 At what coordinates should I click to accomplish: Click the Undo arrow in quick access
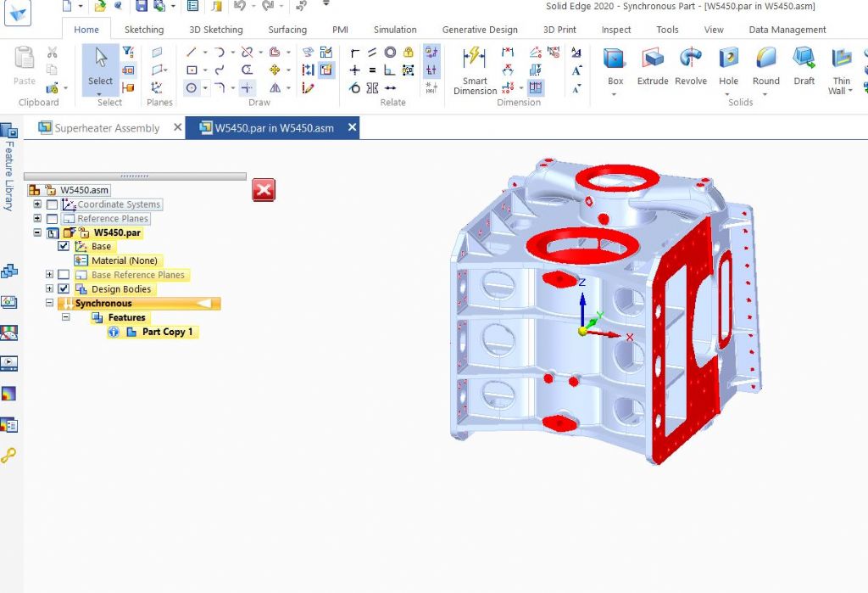pyautogui.click(x=240, y=6)
